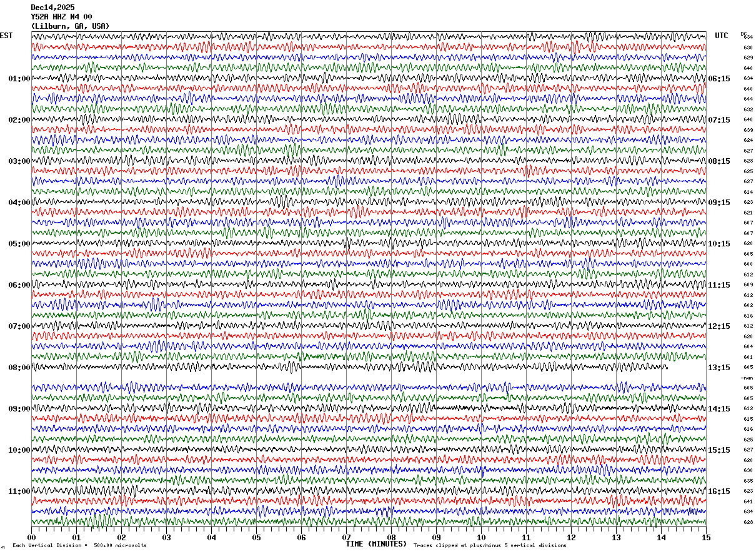The height and width of the screenshot is (554, 756).
Task: Click the '07:15' UTC time label
Action: pyautogui.click(x=719, y=120)
